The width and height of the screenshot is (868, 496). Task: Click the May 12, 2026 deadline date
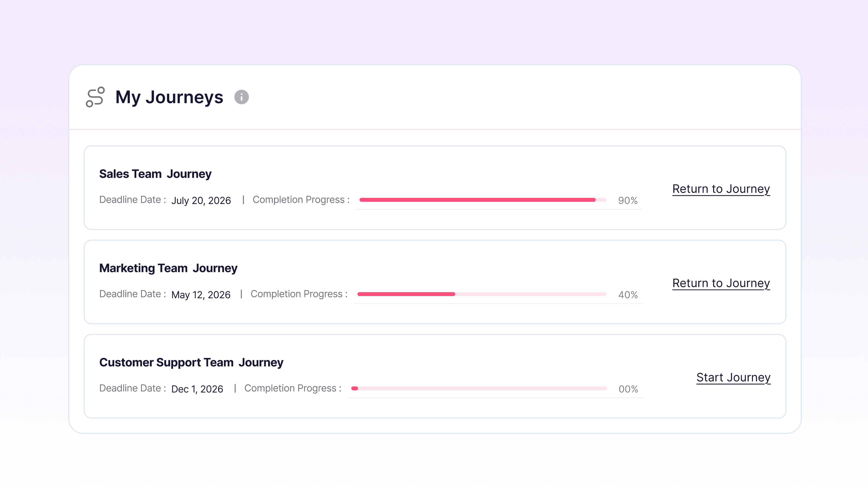point(201,295)
